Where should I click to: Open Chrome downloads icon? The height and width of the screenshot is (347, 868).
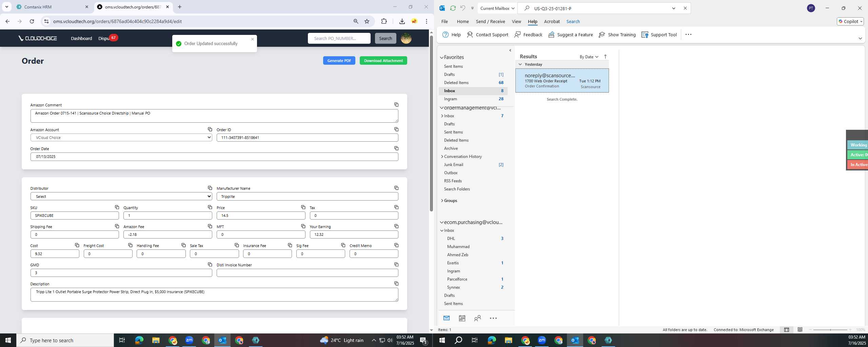pos(402,21)
